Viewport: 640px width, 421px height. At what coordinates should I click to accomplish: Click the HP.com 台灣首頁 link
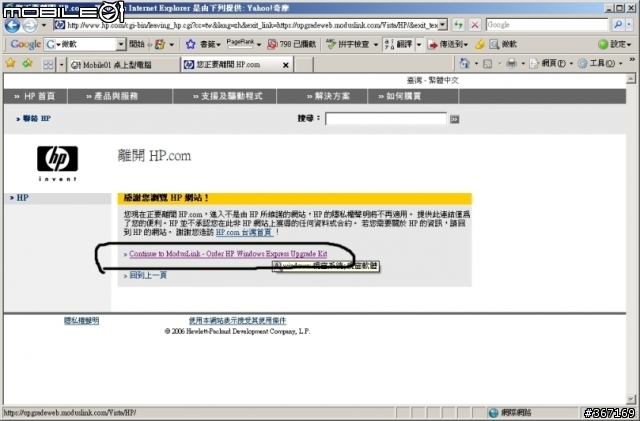pos(244,232)
